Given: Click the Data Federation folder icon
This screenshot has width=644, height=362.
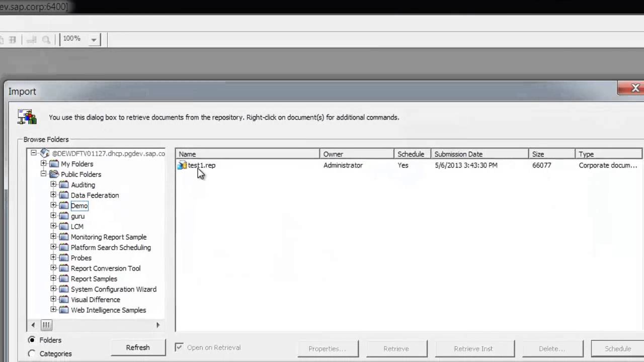Looking at the screenshot, I should tap(64, 195).
